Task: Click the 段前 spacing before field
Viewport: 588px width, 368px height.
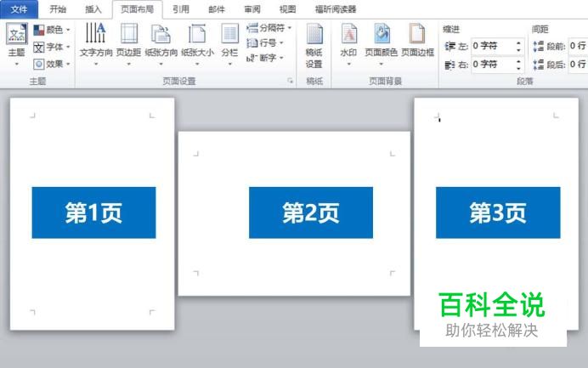Action: coord(578,46)
